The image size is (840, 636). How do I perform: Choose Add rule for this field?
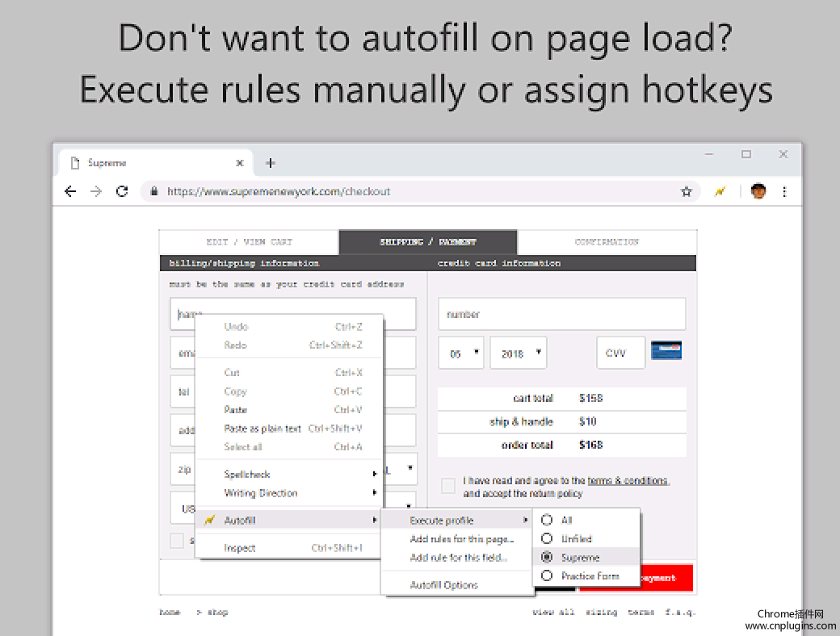click(457, 558)
